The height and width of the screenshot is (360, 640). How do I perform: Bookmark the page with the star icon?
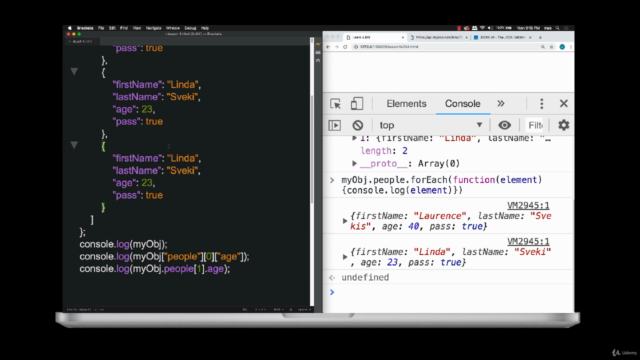tap(551, 47)
